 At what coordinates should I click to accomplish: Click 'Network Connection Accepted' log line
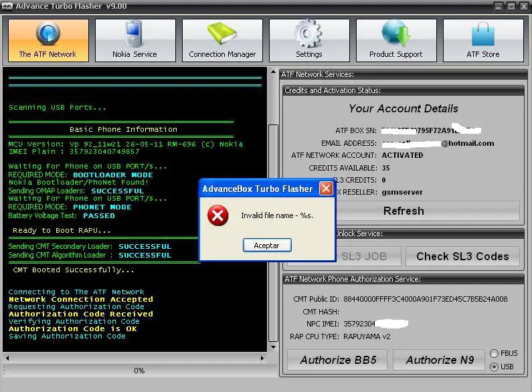pyautogui.click(x=81, y=300)
